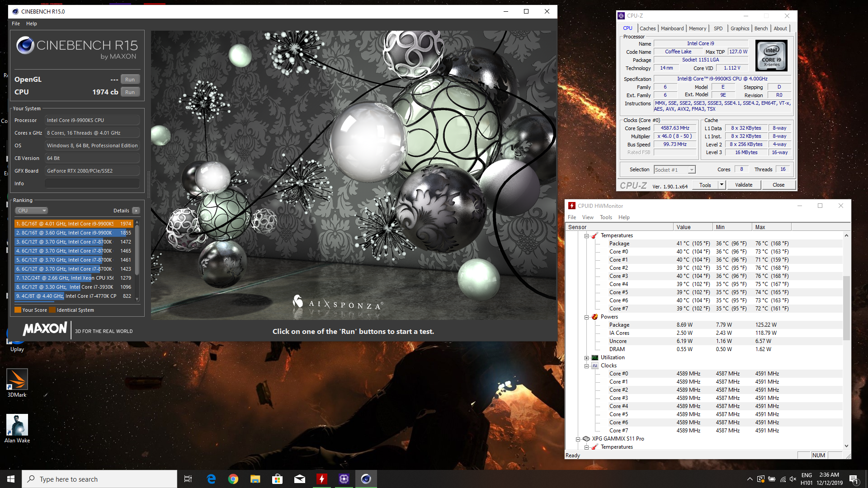Open the CPU-Z Tools dropdown arrow
Image resolution: width=868 pixels, height=488 pixels.
pos(722,185)
